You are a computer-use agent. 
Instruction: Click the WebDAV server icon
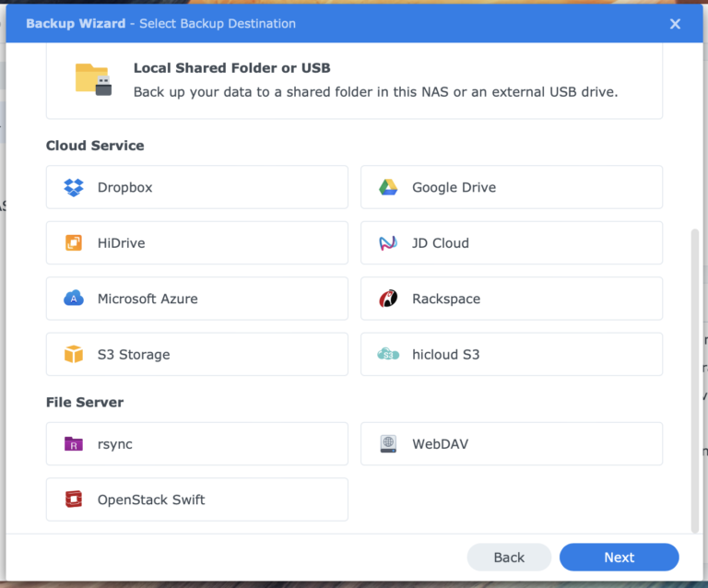[x=388, y=444]
